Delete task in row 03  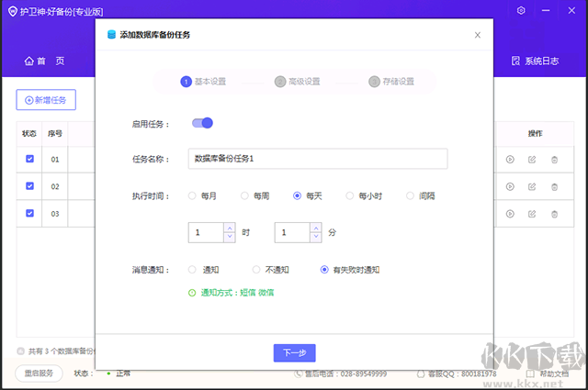coord(554,214)
